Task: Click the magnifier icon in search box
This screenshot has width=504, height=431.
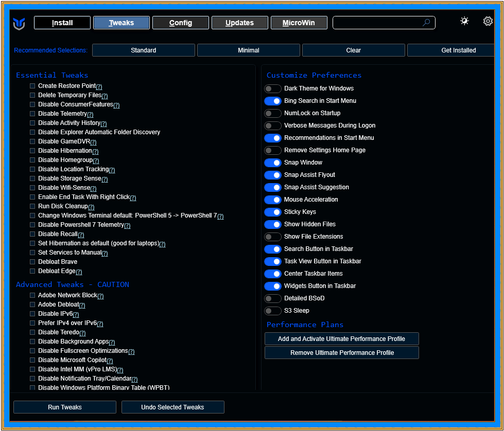Action: tap(426, 23)
